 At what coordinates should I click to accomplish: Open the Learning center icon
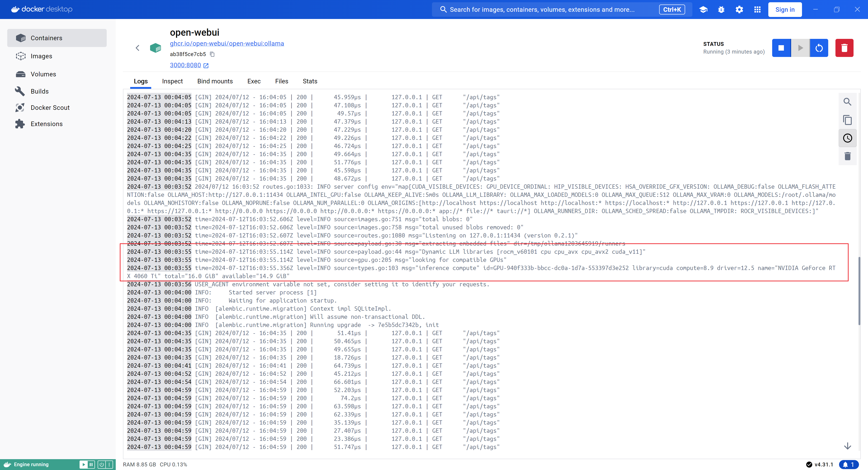[703, 9]
